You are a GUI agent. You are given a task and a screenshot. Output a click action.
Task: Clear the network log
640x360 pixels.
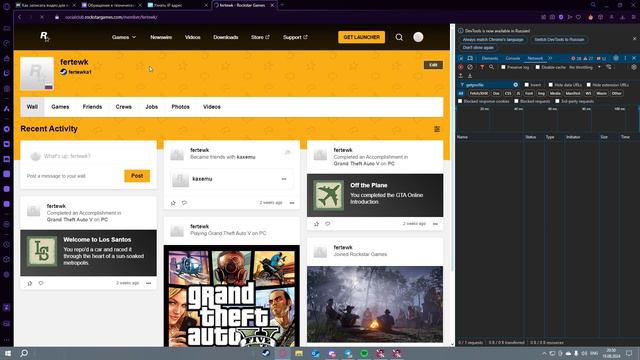[x=470, y=67]
